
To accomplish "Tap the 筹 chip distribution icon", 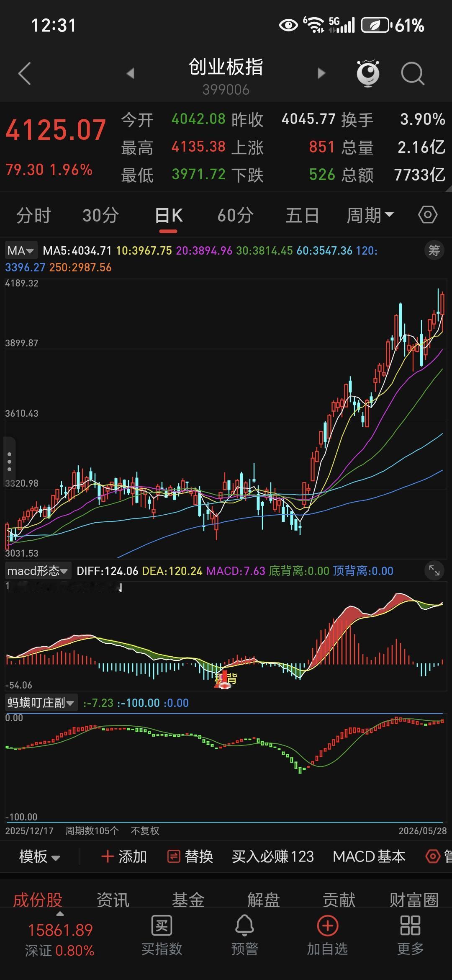I will 434,250.
